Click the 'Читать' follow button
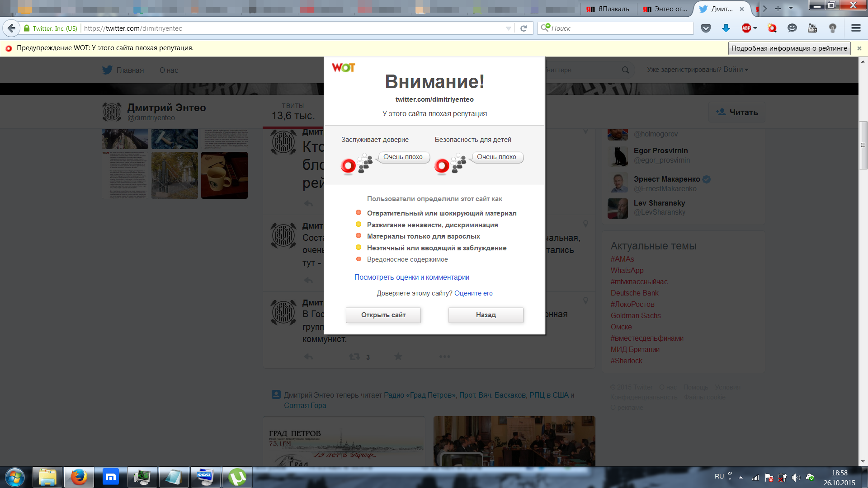The height and width of the screenshot is (488, 868). click(737, 112)
